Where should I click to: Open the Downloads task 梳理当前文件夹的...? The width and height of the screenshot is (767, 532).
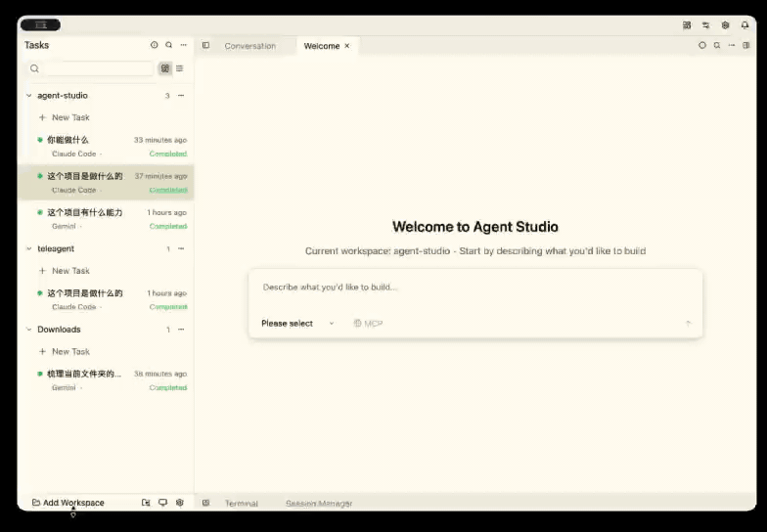pos(106,380)
